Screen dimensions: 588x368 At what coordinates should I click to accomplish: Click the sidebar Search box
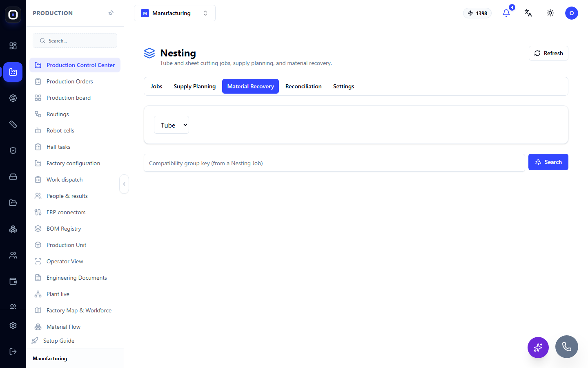point(75,40)
